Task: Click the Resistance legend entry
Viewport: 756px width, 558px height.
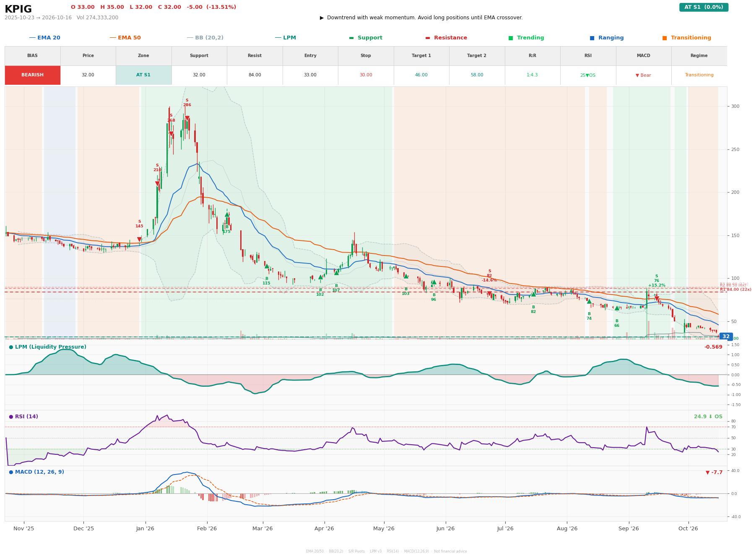Action: (446, 38)
